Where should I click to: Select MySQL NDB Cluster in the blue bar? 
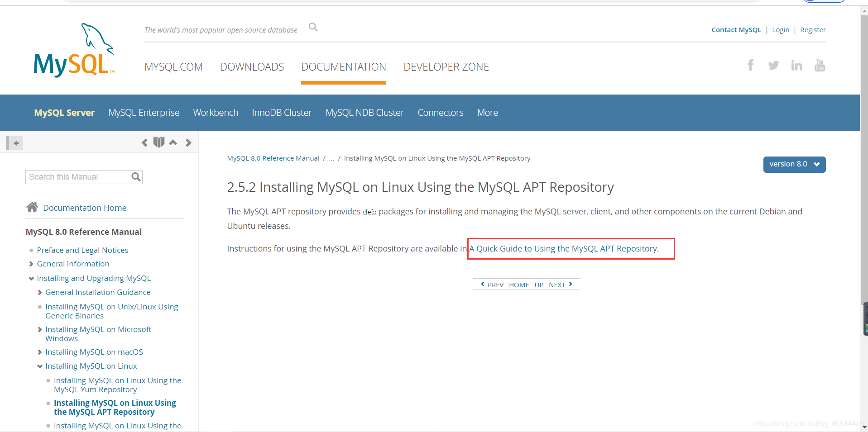coord(364,113)
